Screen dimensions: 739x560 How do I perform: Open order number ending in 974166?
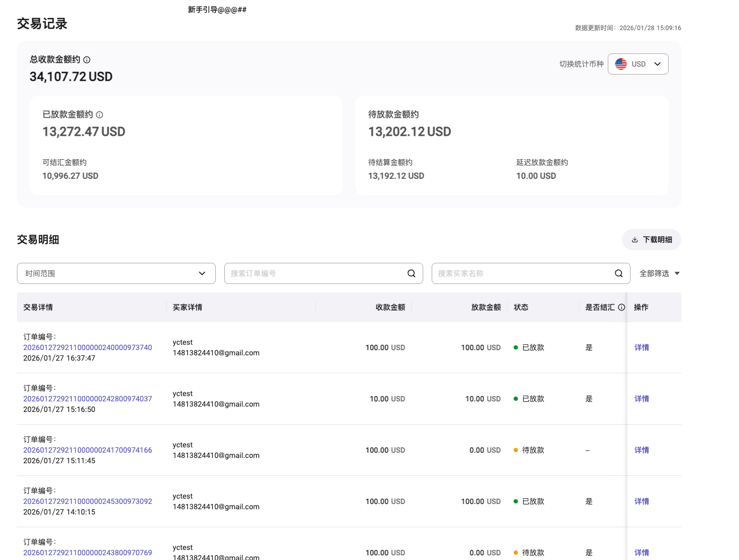pos(88,450)
